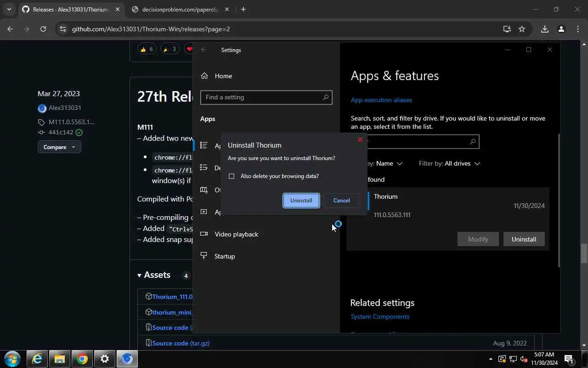Bookmark this page with star icon
The width and height of the screenshot is (588, 368).
522,29
